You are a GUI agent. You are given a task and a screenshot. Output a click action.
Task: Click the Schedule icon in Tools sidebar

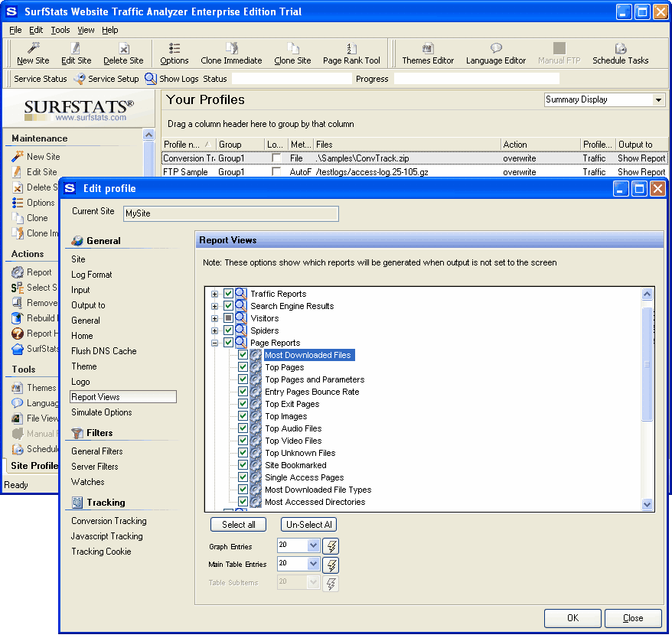[18, 449]
